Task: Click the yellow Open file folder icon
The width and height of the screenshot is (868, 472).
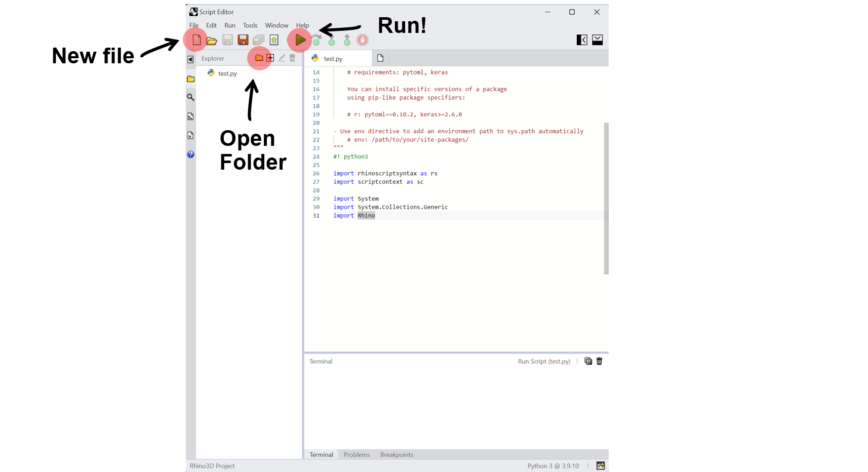Action: click(x=212, y=40)
